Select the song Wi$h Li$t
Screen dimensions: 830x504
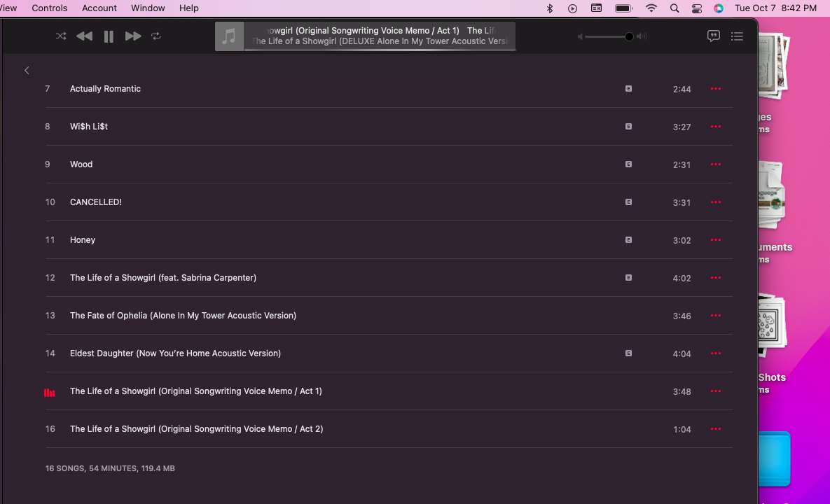pos(89,127)
